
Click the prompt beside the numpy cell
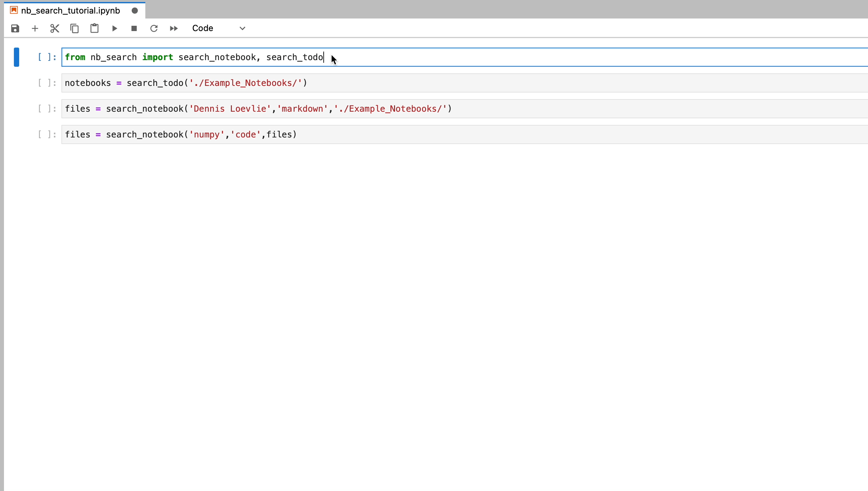coord(47,134)
